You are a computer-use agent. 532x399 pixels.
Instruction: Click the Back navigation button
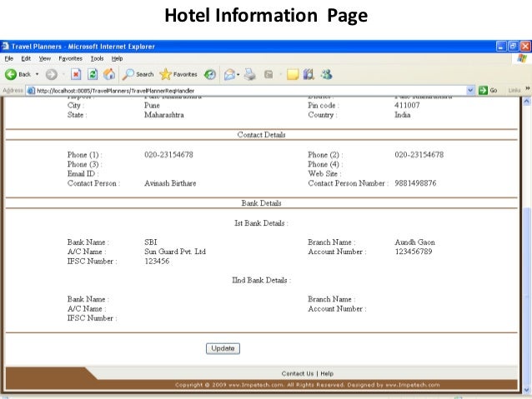click(18, 74)
